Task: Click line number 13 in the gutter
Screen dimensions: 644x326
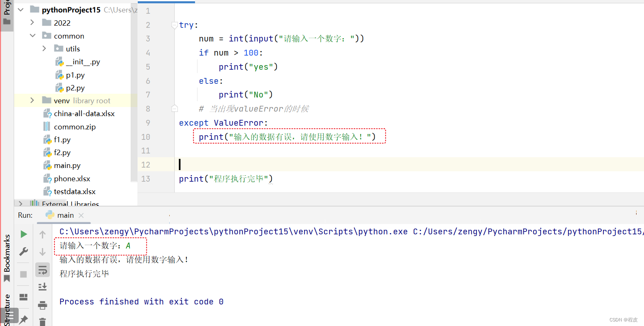Action: tap(146, 179)
